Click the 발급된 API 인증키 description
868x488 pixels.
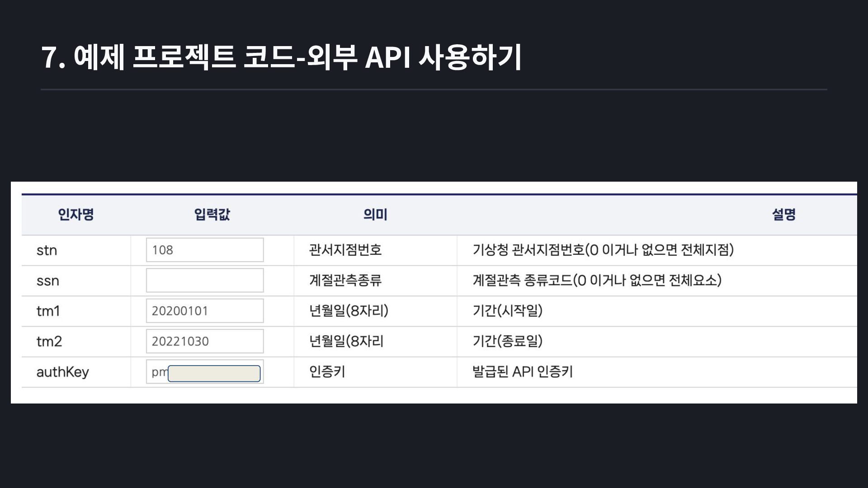[523, 371]
